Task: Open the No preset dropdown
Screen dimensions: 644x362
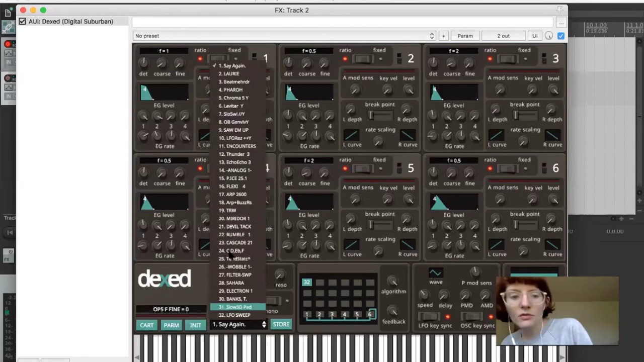Action: (284, 36)
